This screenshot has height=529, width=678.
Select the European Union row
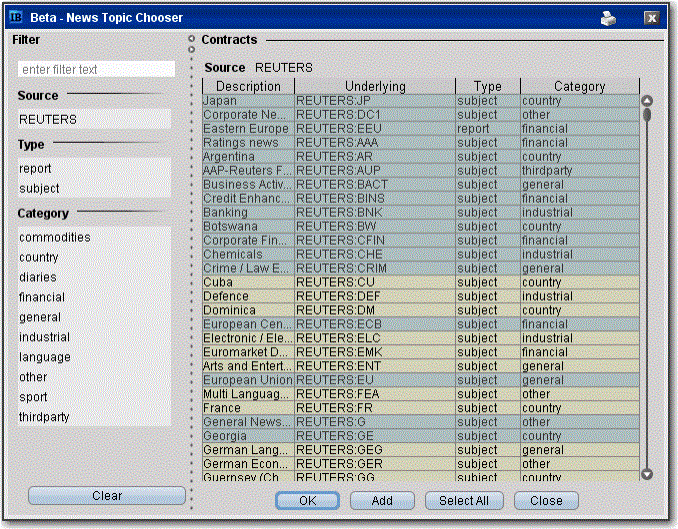pyautogui.click(x=421, y=380)
